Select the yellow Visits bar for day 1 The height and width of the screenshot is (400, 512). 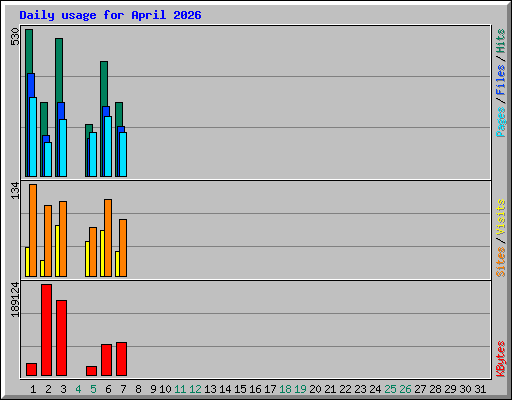point(27,262)
